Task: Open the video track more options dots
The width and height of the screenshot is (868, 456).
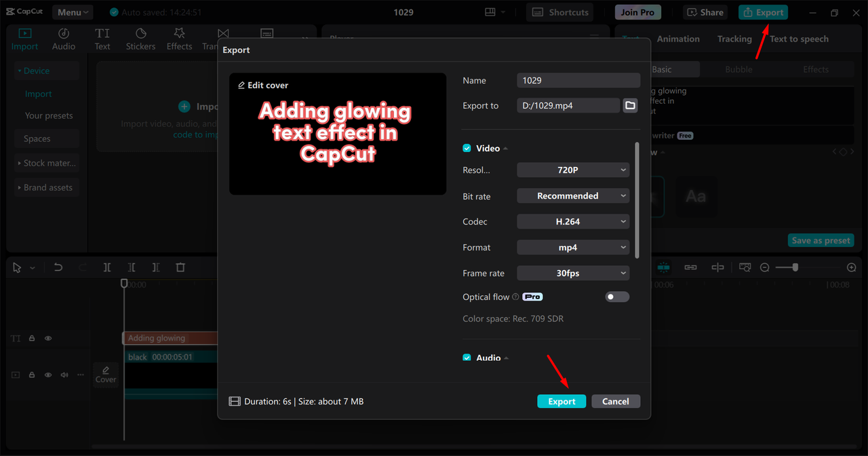Action: [x=81, y=375]
